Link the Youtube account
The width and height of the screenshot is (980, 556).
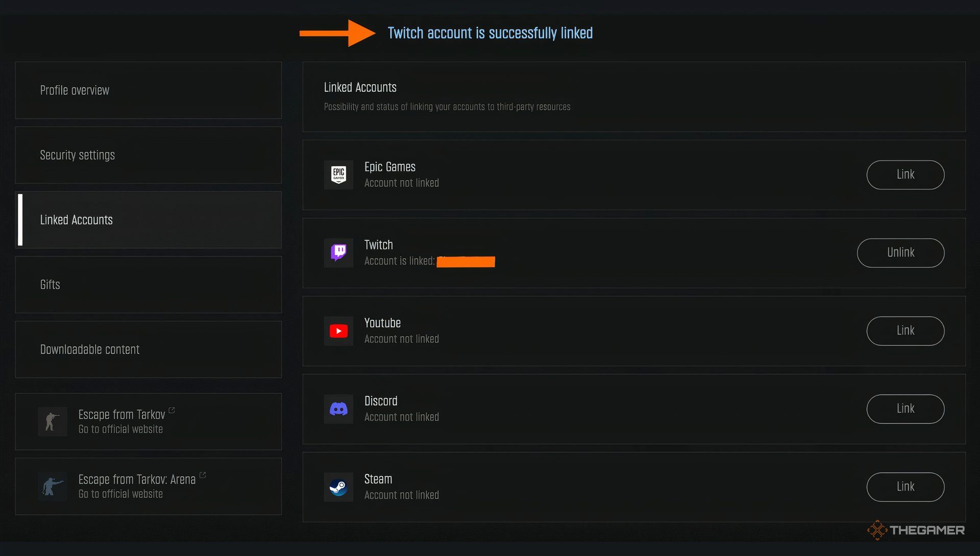(905, 331)
